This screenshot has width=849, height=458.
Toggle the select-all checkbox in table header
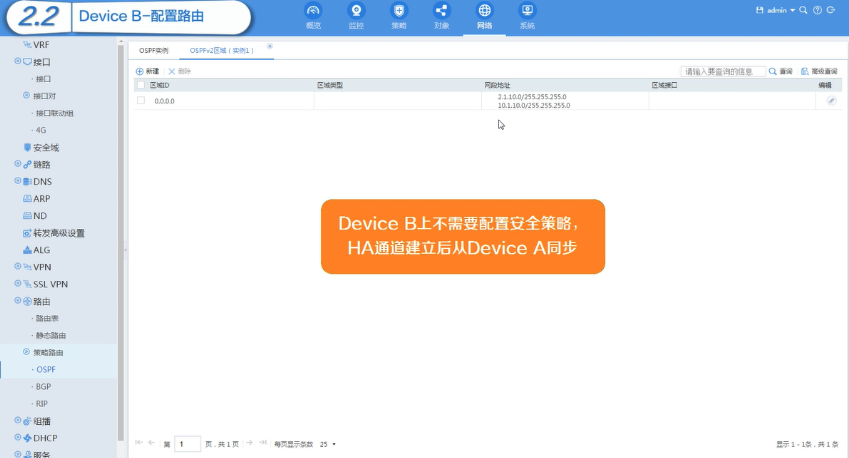pos(141,85)
